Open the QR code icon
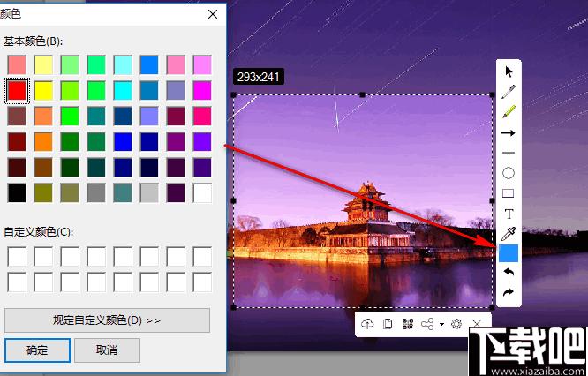 [x=408, y=324]
